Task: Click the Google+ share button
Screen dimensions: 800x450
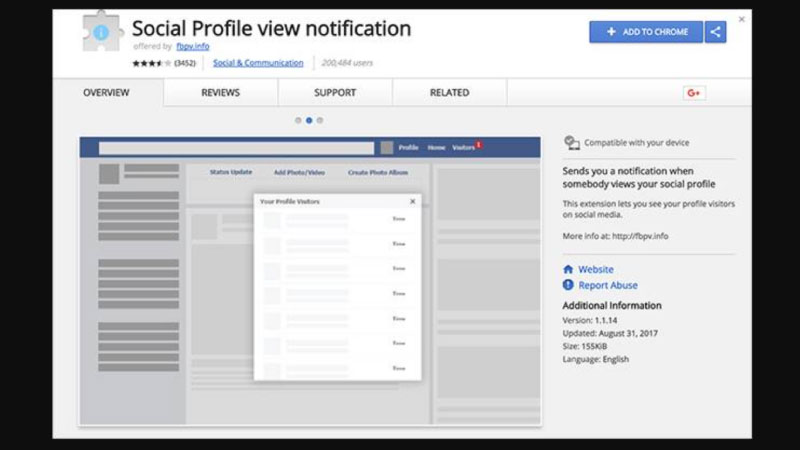Action: (694, 93)
